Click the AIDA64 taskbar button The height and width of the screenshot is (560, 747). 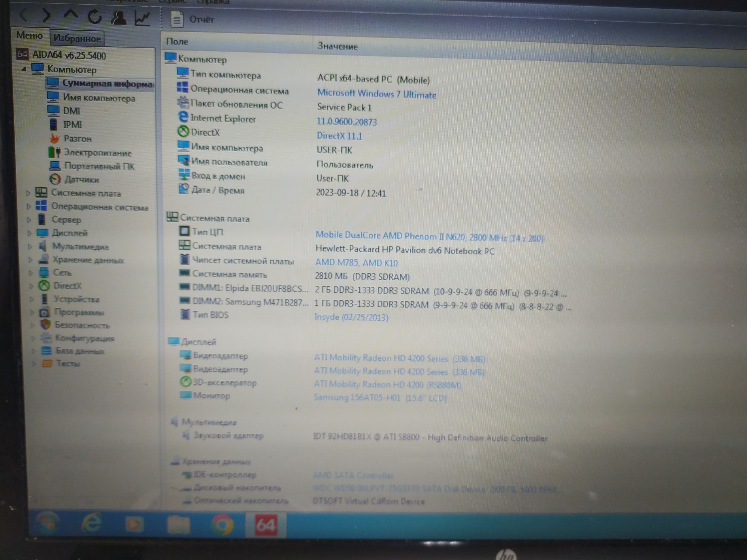(x=266, y=525)
